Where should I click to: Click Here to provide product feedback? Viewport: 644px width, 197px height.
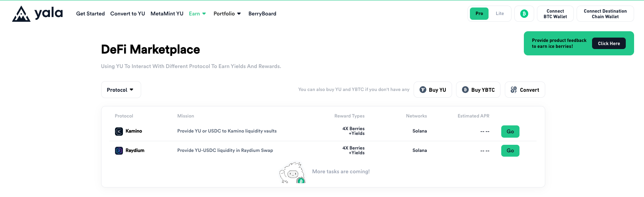point(609,44)
